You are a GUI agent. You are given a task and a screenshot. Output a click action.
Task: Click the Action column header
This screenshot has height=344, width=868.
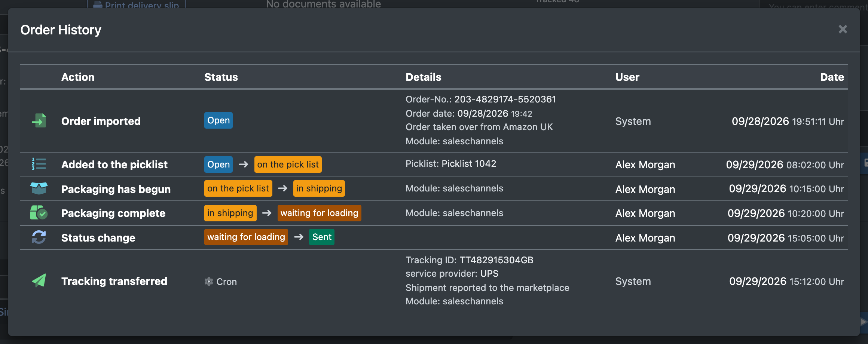78,77
